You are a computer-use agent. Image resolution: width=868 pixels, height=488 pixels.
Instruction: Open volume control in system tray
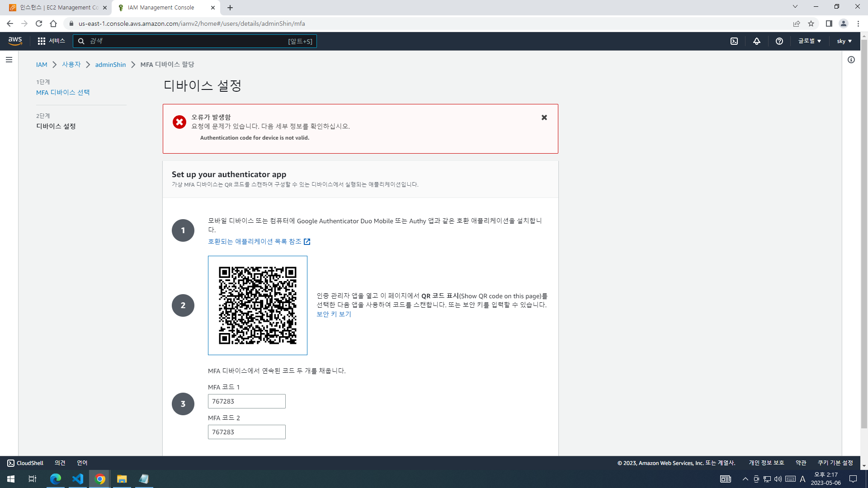pos(778,479)
